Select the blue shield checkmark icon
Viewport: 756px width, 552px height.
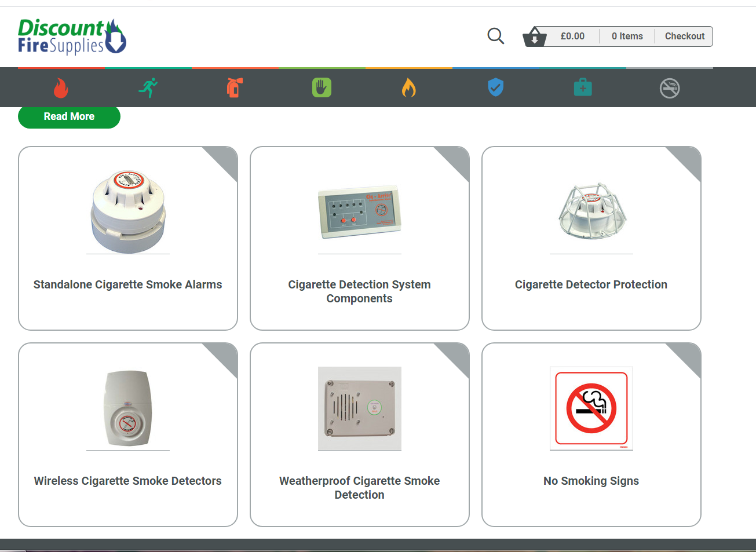pos(496,88)
